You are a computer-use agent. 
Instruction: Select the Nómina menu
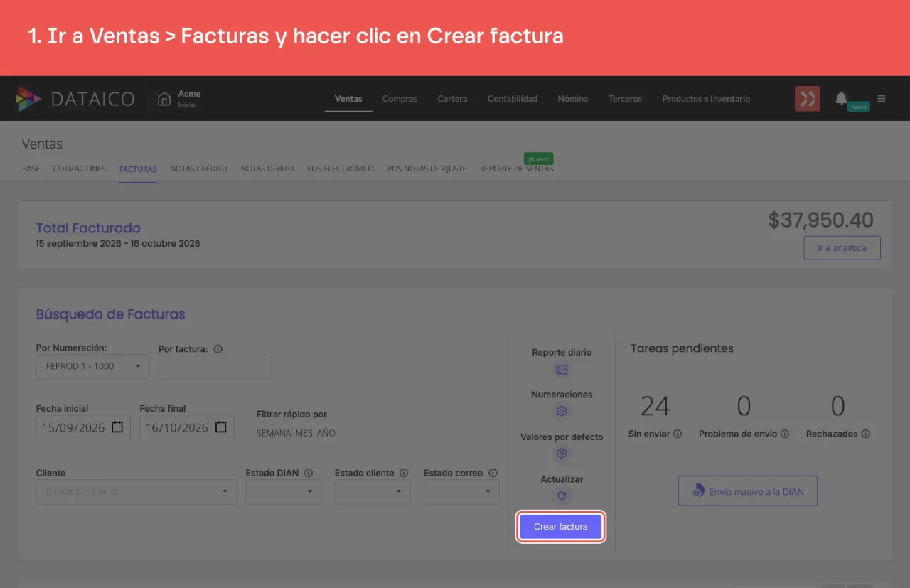(573, 99)
